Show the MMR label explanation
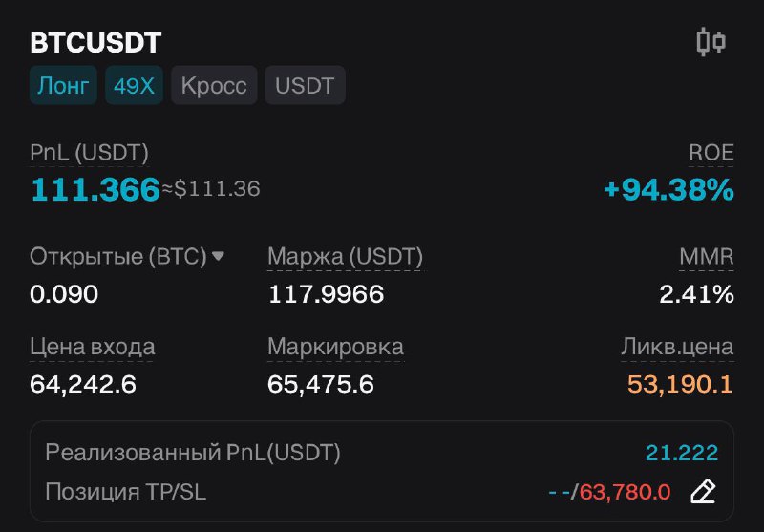The width and height of the screenshot is (764, 532). tap(707, 257)
